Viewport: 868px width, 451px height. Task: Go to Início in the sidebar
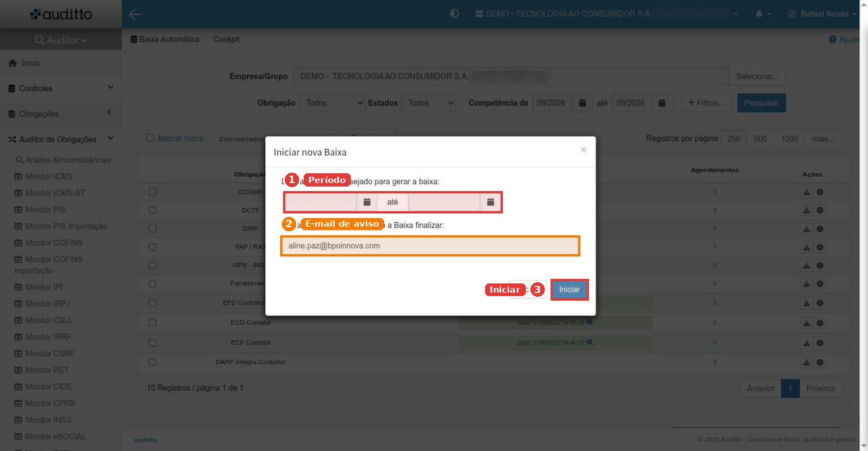tap(61, 63)
